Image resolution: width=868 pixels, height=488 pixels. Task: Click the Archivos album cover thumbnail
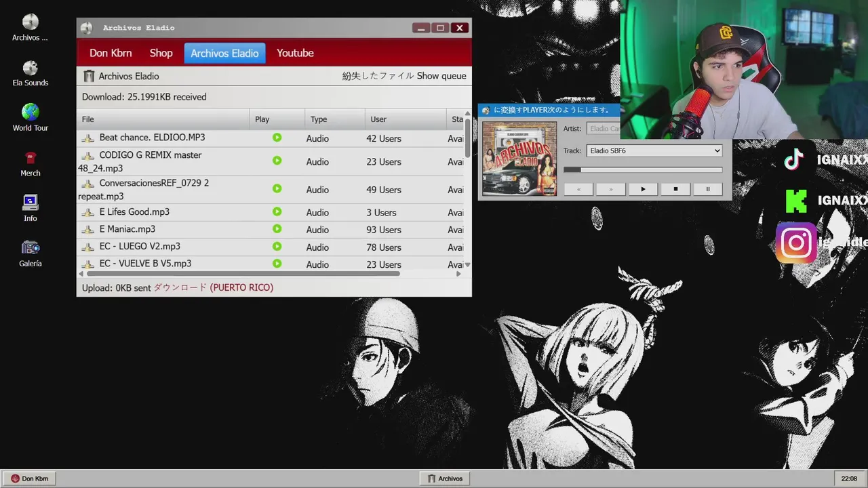519,159
